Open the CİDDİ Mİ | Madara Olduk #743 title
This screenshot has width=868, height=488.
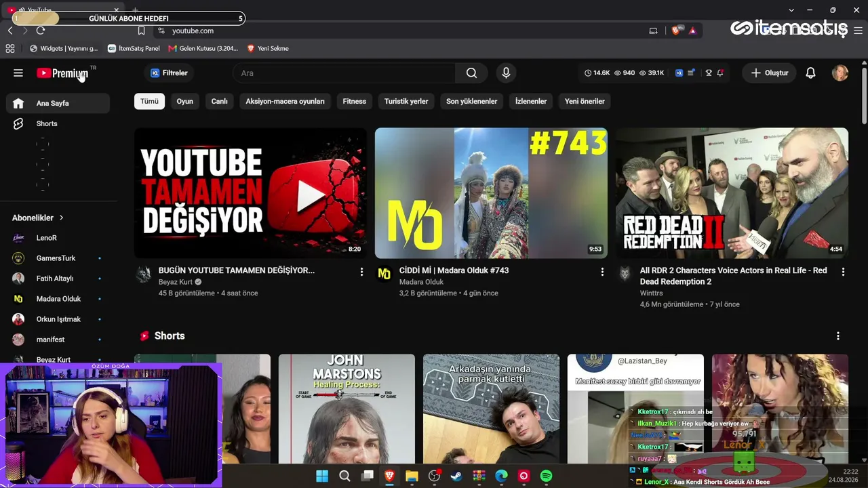(454, 270)
